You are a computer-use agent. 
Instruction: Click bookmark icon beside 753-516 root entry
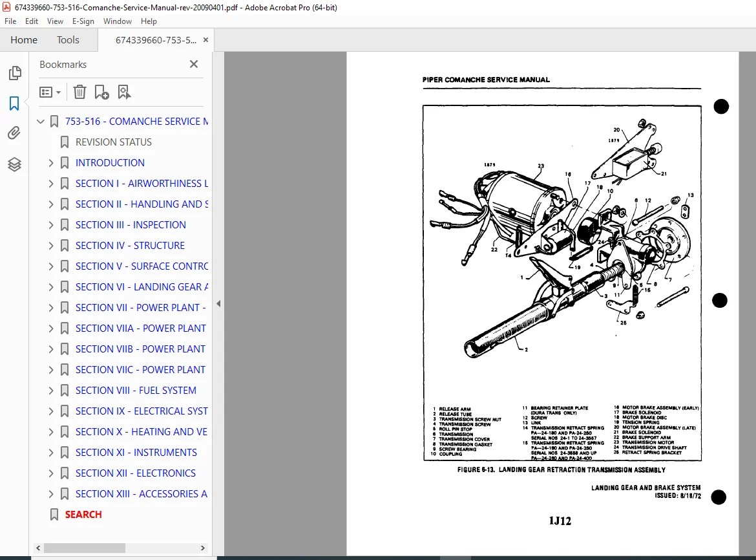pyautogui.click(x=54, y=122)
